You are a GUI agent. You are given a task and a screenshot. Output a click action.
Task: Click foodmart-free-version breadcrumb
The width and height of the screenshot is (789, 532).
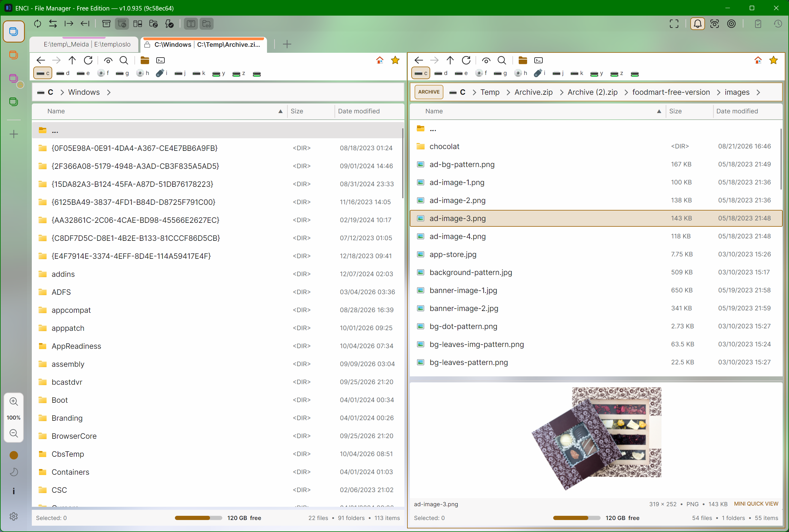671,92
